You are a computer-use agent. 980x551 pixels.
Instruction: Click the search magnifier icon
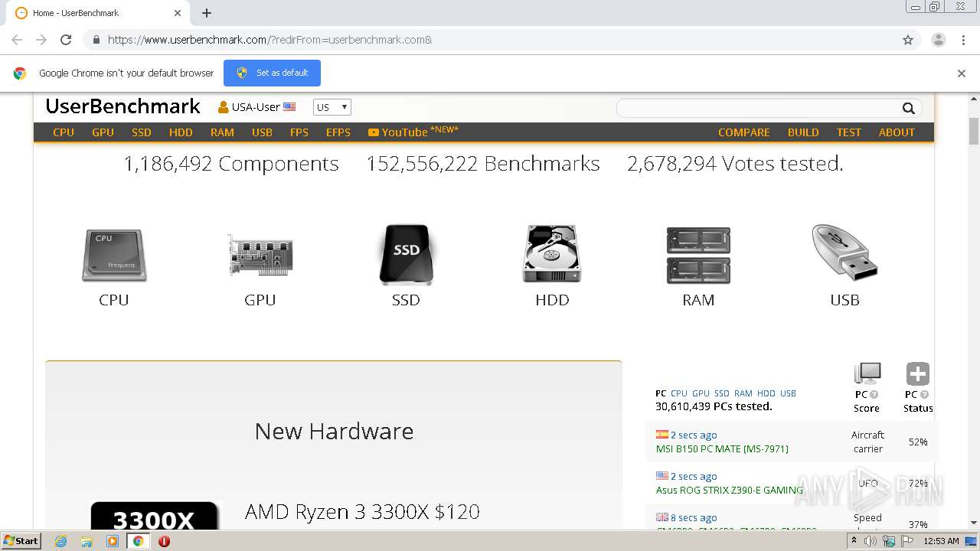[909, 108]
